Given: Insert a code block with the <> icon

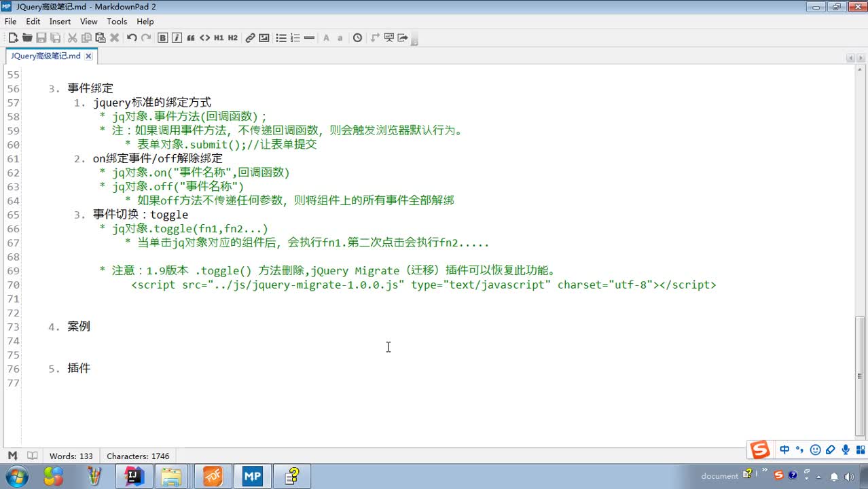Looking at the screenshot, I should [204, 38].
